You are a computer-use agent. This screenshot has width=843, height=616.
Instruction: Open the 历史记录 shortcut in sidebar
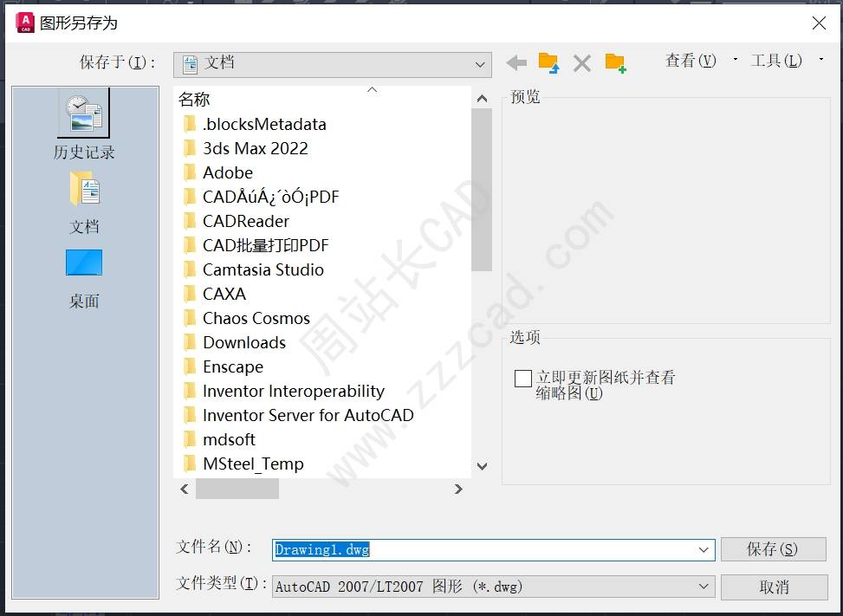[x=84, y=125]
